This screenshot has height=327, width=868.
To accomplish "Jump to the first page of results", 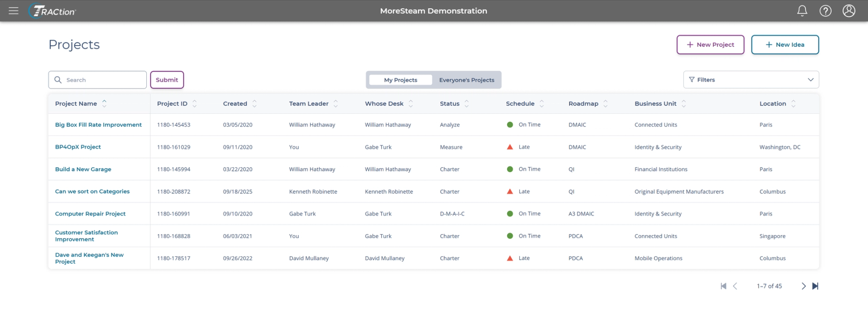I will click(723, 286).
